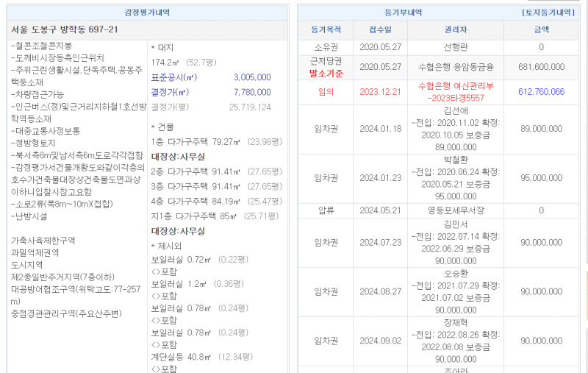Click the 등기부내역 panel header
The height and width of the screenshot is (373, 588).
(x=404, y=13)
